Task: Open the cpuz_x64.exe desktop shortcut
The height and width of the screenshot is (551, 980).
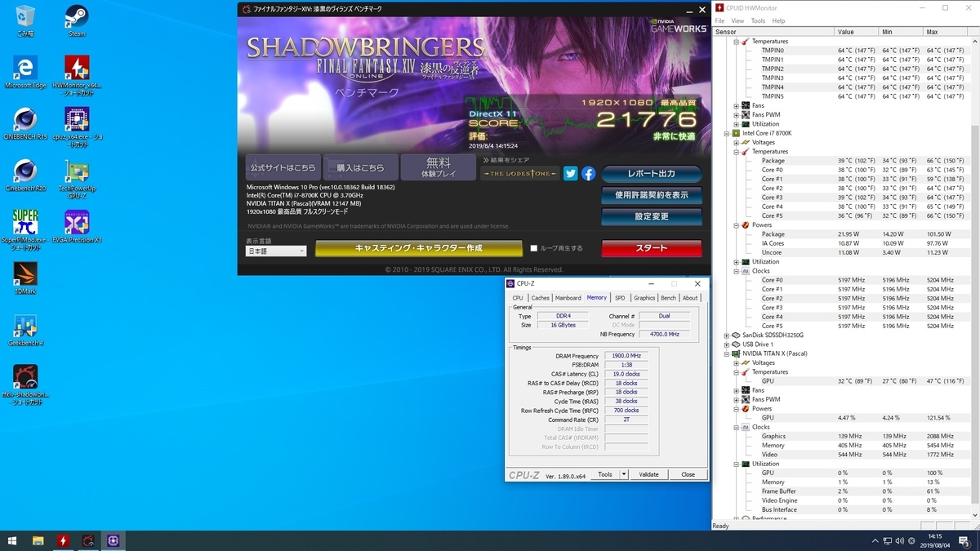Action: click(77, 127)
